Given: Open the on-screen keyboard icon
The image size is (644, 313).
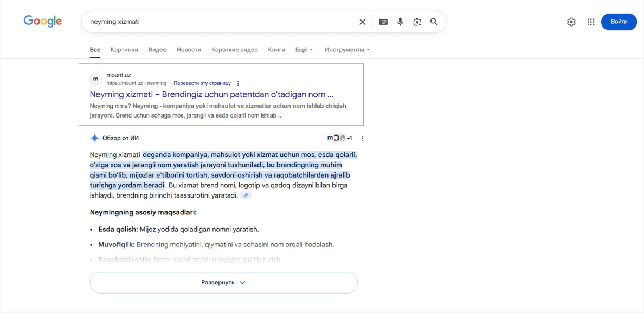Looking at the screenshot, I should coord(383,22).
